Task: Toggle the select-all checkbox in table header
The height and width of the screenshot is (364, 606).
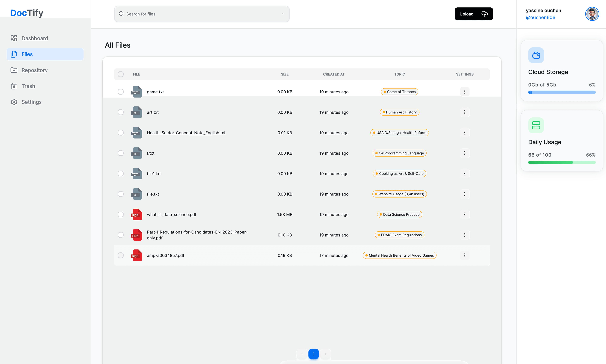Action: click(x=121, y=74)
